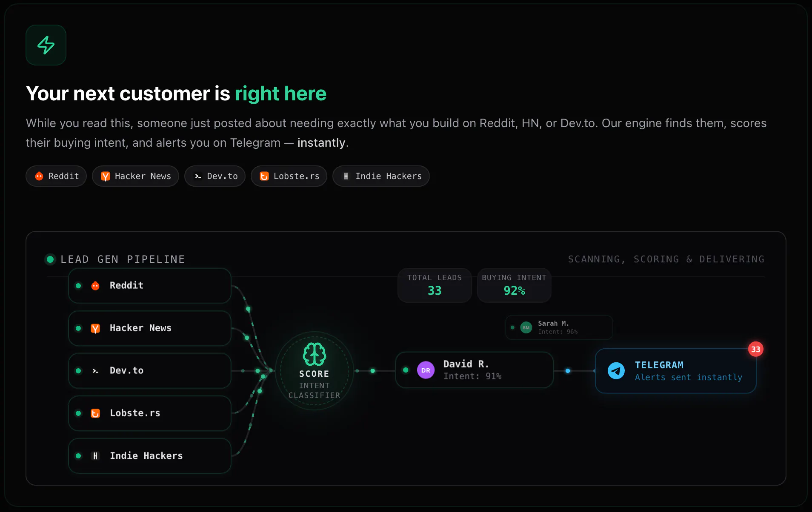Click the "Dev.to" label in the pipeline list
The image size is (812, 512).
pyautogui.click(x=126, y=370)
